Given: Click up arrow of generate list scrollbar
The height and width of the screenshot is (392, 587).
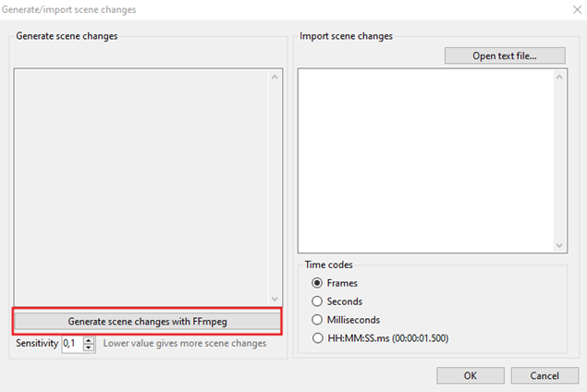Looking at the screenshot, I should tap(275, 77).
